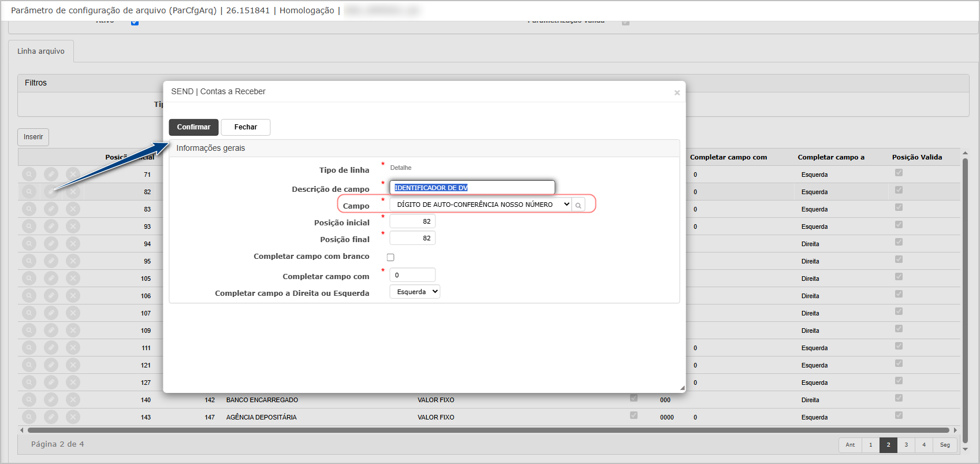Viewport: 980px width, 464px height.
Task: Edit the row with initial position 109
Action: click(x=51, y=330)
